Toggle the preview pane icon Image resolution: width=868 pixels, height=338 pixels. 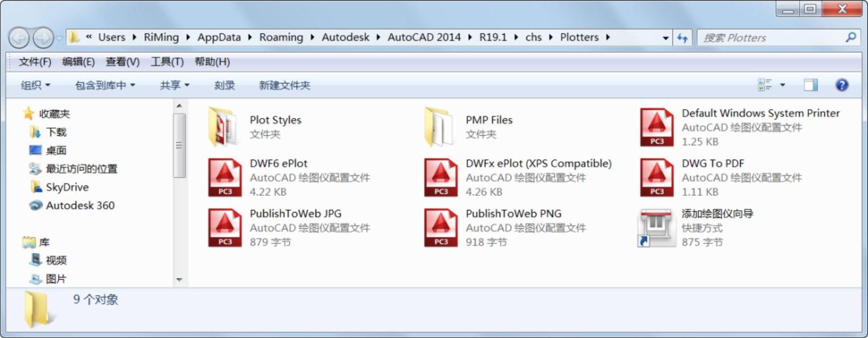(x=811, y=85)
